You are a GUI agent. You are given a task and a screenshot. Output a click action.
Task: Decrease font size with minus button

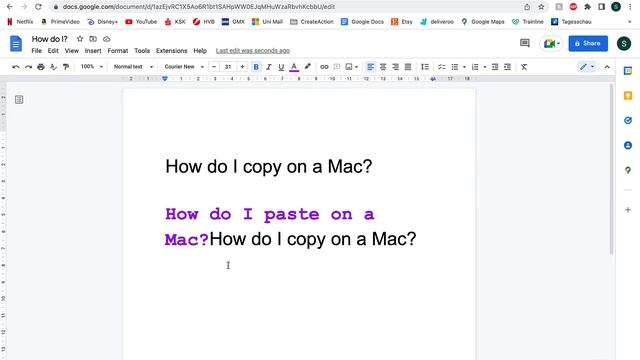pyautogui.click(x=214, y=67)
